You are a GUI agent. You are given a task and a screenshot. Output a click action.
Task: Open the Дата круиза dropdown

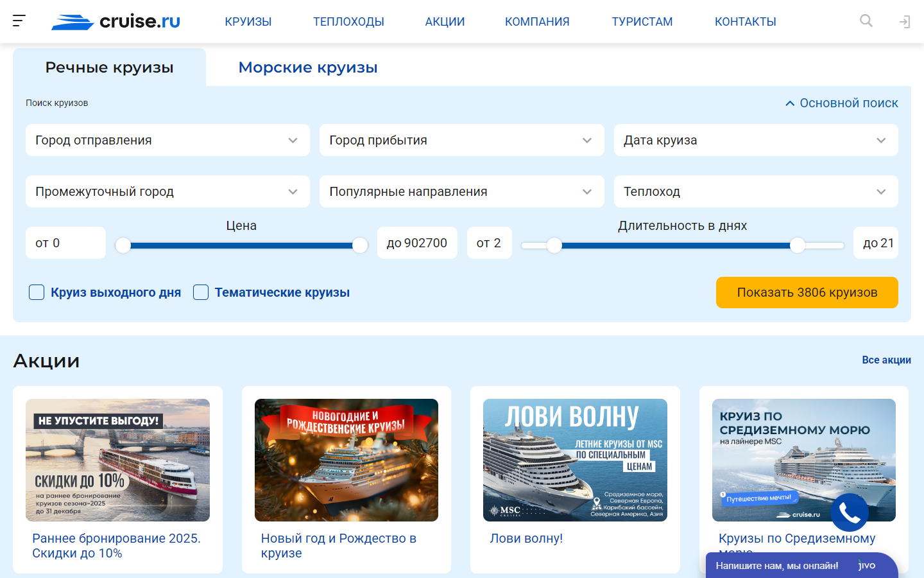tap(755, 140)
